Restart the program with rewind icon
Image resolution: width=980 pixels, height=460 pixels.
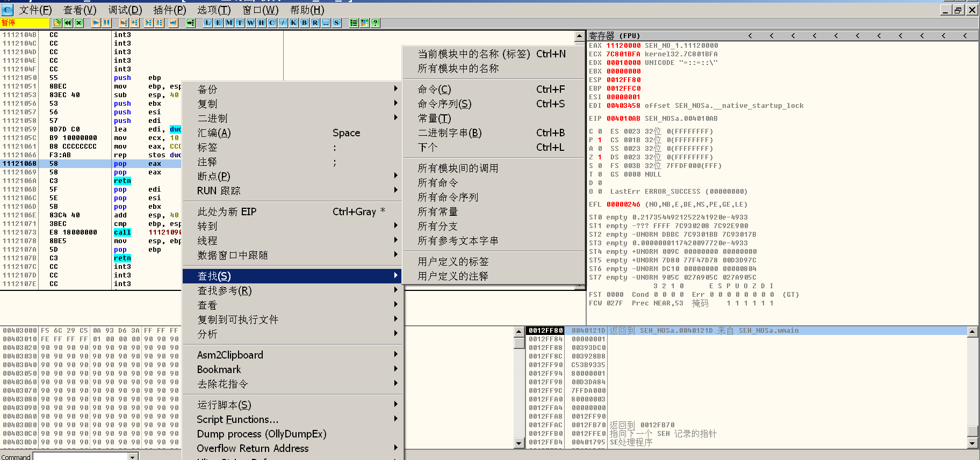pos(68,23)
